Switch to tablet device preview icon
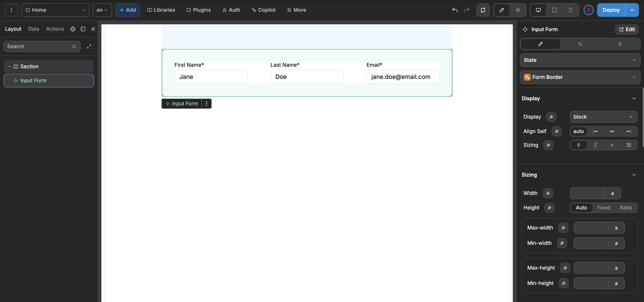 pyautogui.click(x=554, y=10)
